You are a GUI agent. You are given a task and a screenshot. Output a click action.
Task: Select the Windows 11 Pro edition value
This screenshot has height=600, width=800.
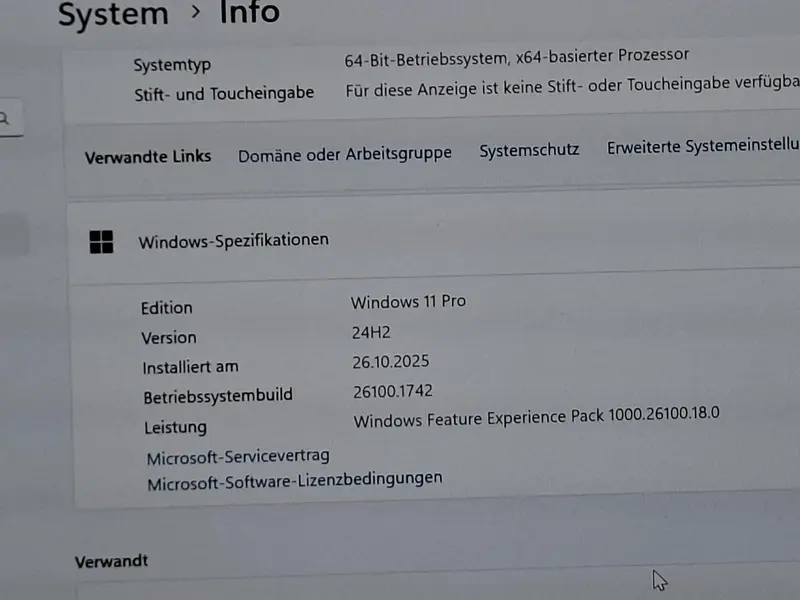pos(408,302)
